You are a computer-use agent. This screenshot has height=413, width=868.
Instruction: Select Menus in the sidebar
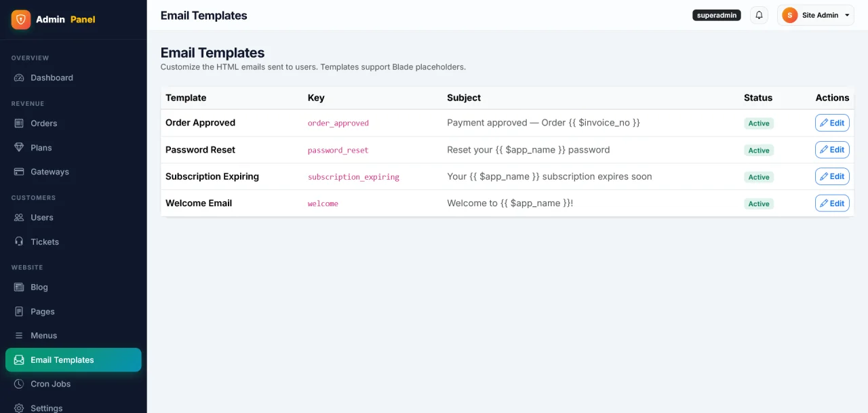tap(73, 336)
